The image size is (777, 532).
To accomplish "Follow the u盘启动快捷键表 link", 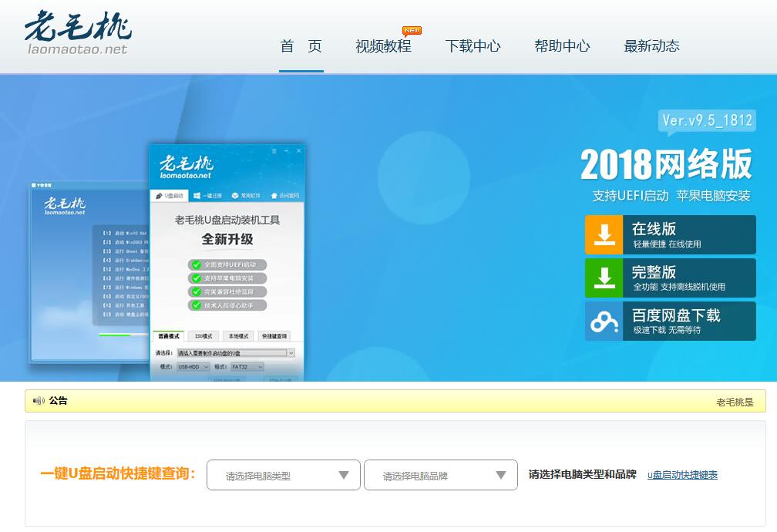I will [682, 475].
